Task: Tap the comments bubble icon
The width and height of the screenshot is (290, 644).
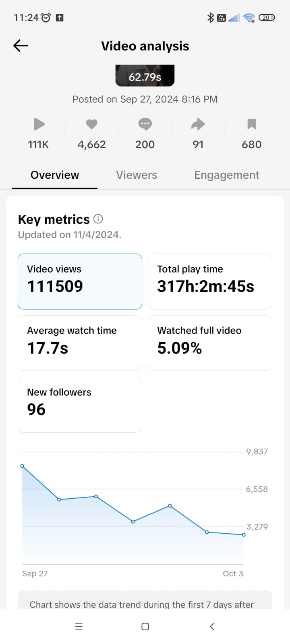Action: [145, 124]
